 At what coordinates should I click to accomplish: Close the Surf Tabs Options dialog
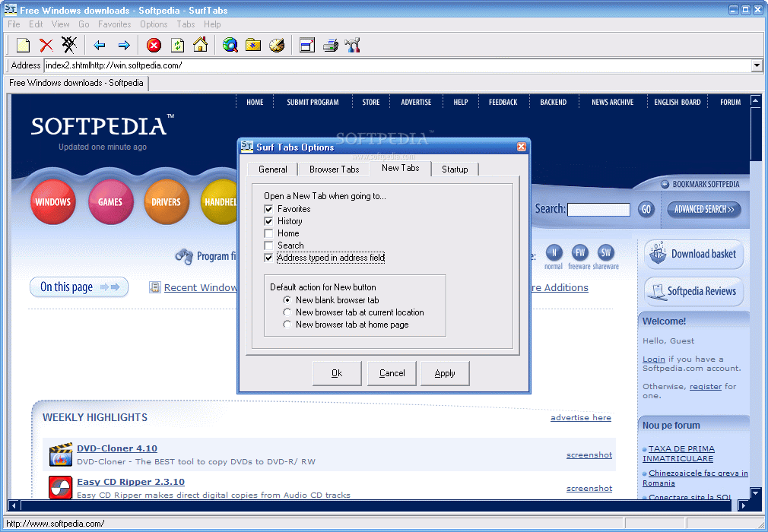click(521, 147)
